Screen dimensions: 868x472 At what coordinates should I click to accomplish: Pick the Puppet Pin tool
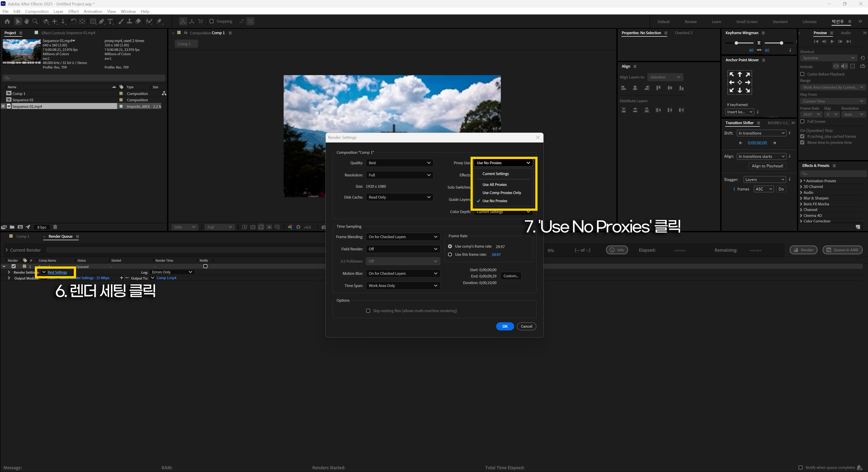point(159,21)
